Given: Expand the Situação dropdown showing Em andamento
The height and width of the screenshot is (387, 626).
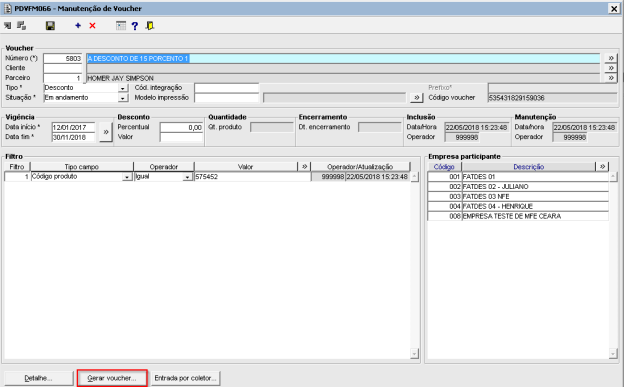Looking at the screenshot, I should point(123,98).
